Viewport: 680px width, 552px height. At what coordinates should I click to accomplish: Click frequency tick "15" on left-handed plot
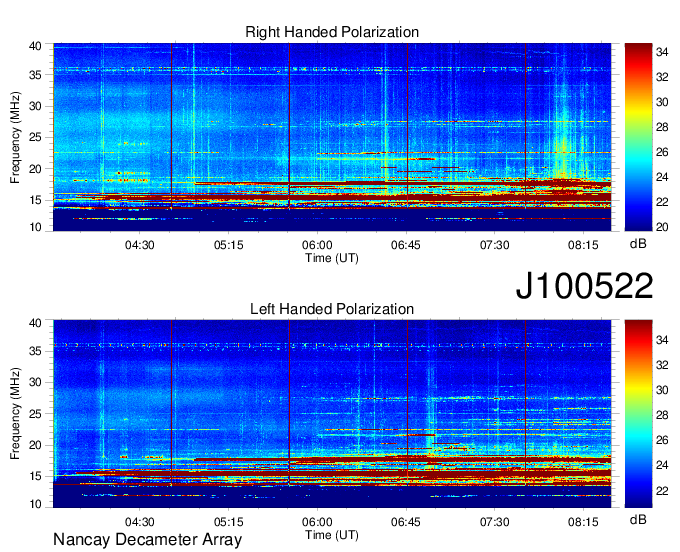click(x=35, y=476)
